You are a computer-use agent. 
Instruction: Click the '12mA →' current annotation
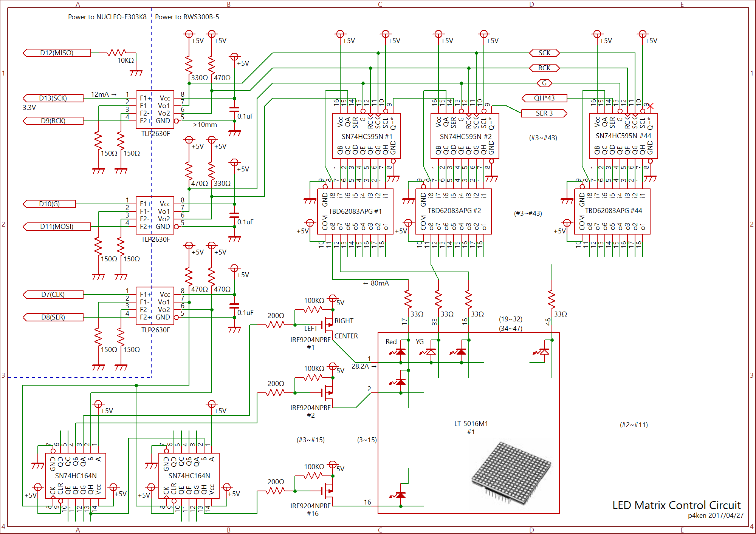pyautogui.click(x=104, y=94)
